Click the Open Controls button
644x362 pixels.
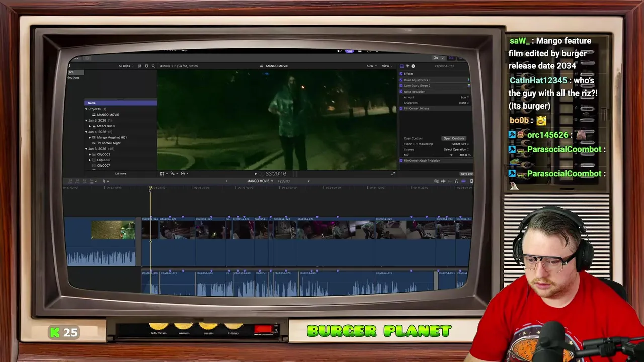point(454,138)
